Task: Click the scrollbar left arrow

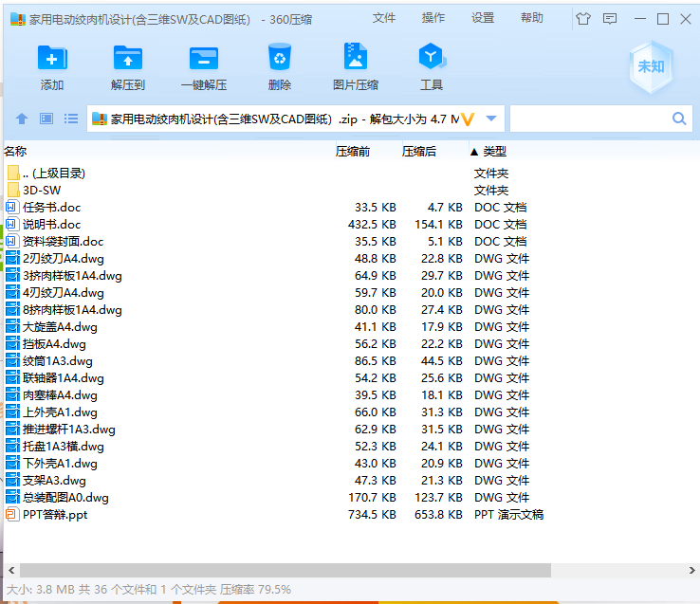Action: [11, 570]
